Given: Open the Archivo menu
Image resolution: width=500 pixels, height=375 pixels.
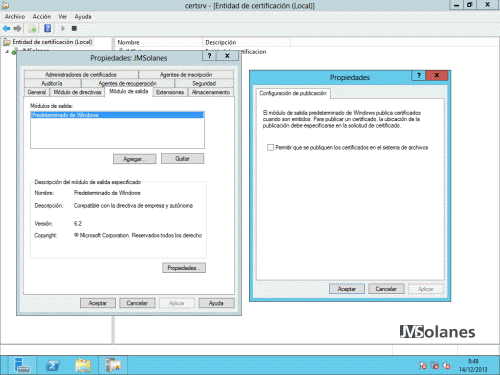Looking at the screenshot, I should 15,16.
